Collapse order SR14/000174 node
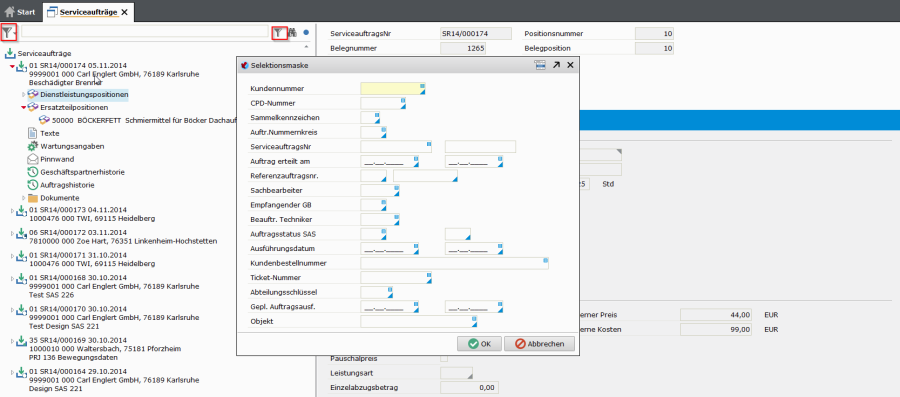Screen dimensions: 900x397 click(13, 66)
